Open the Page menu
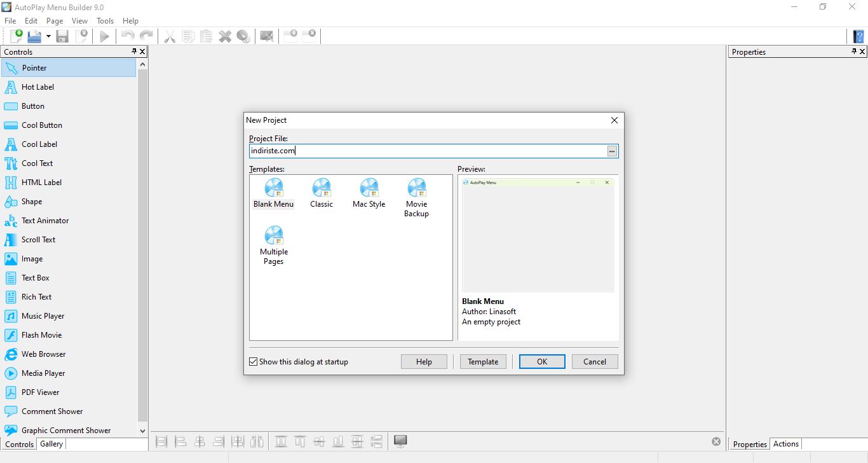 (x=55, y=21)
